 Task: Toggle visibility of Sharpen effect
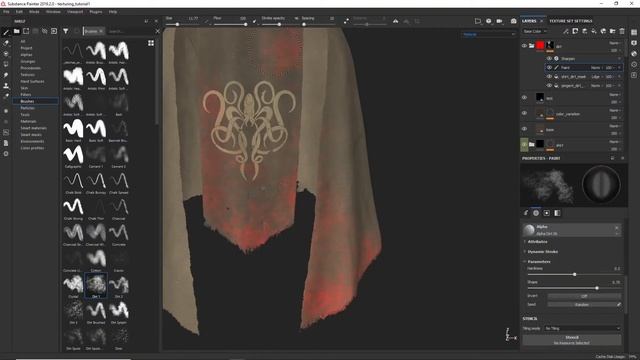pos(549,58)
